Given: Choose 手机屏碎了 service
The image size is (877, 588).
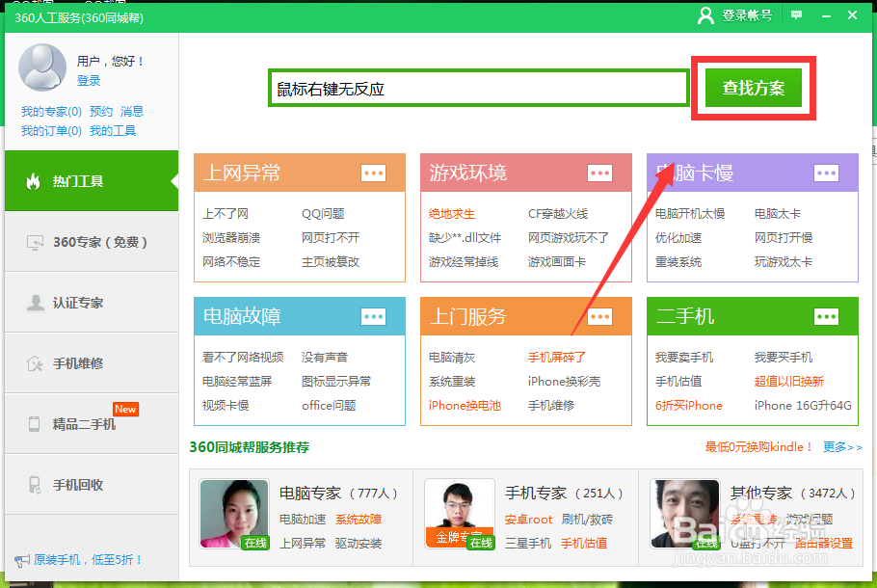Looking at the screenshot, I should [556, 357].
